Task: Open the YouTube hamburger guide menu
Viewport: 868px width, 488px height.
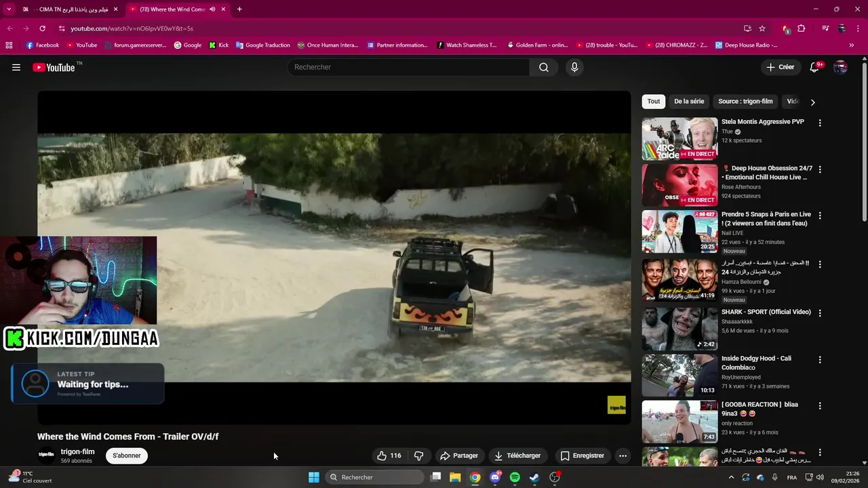Action: (16, 67)
